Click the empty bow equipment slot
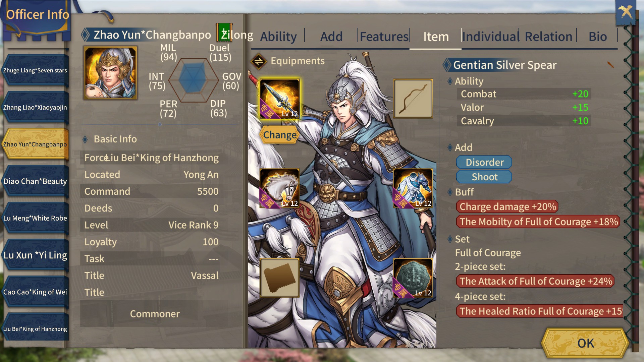Screen dimensions: 644x362 [x=413, y=99]
